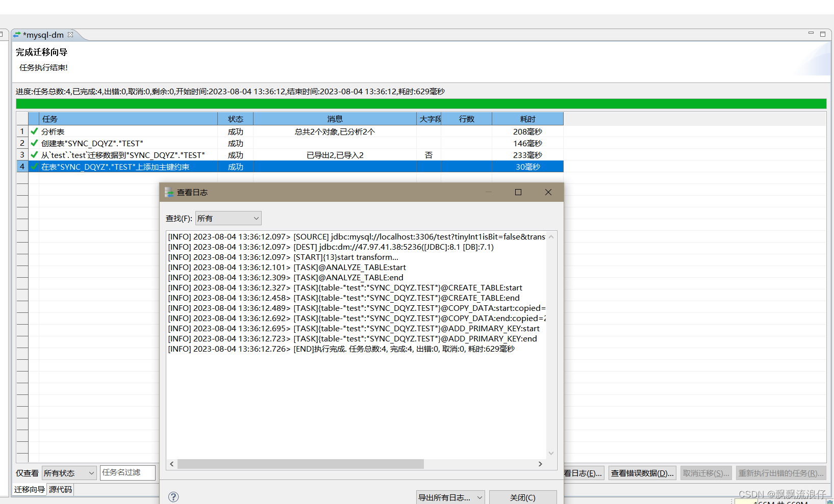Minimize the editor panel view
834x504 pixels.
click(811, 33)
